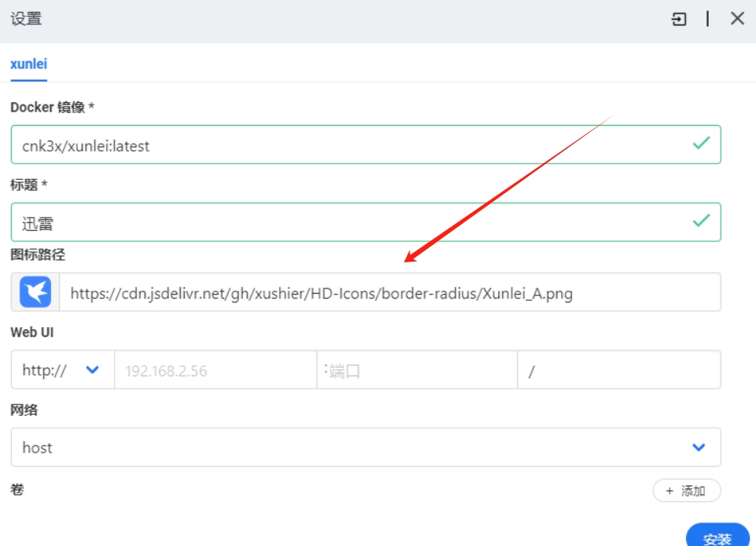The height and width of the screenshot is (546, 756).
Task: Switch to the xunlei tab
Action: coord(28,64)
